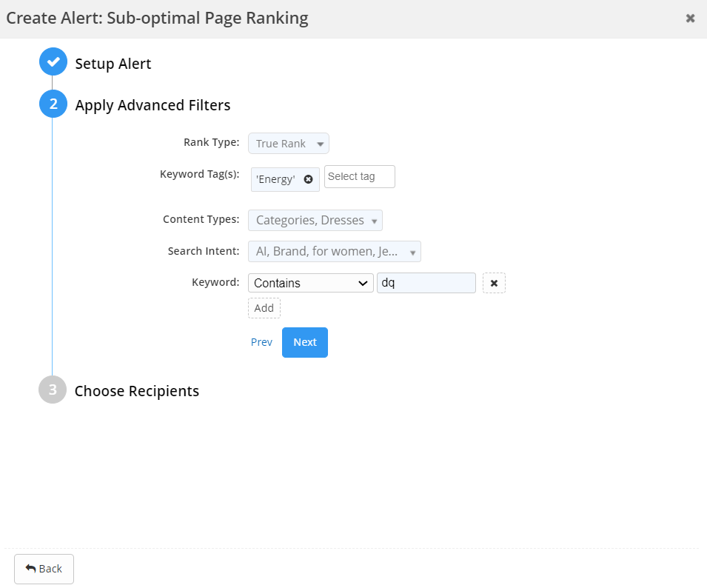707x588 pixels.
Task: Open the Setup Alert step heading
Action: [113, 64]
